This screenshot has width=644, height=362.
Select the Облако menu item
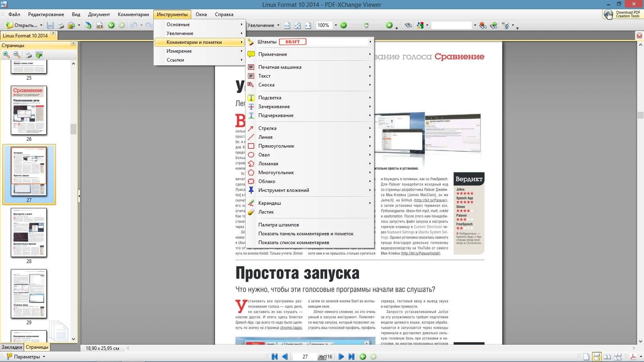point(310,181)
